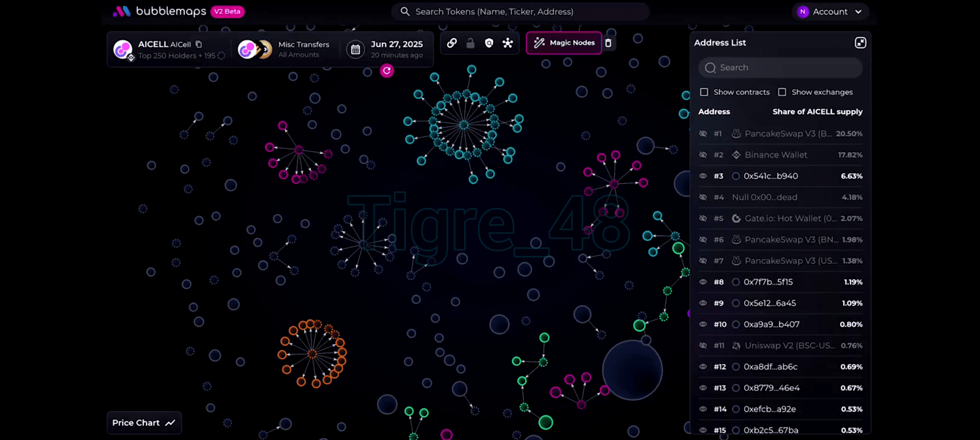The width and height of the screenshot is (980, 440).
Task: Toggle visibility of #2 Binance Wallet
Action: pyautogui.click(x=703, y=155)
